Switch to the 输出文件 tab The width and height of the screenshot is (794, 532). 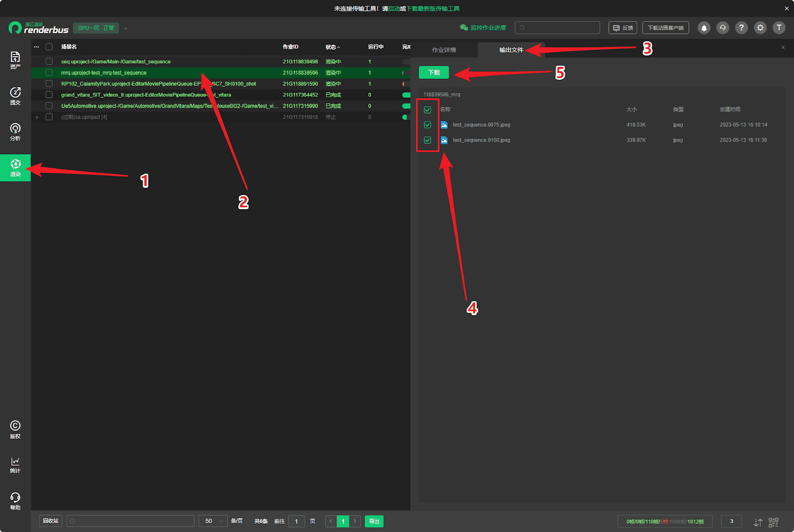click(x=511, y=50)
